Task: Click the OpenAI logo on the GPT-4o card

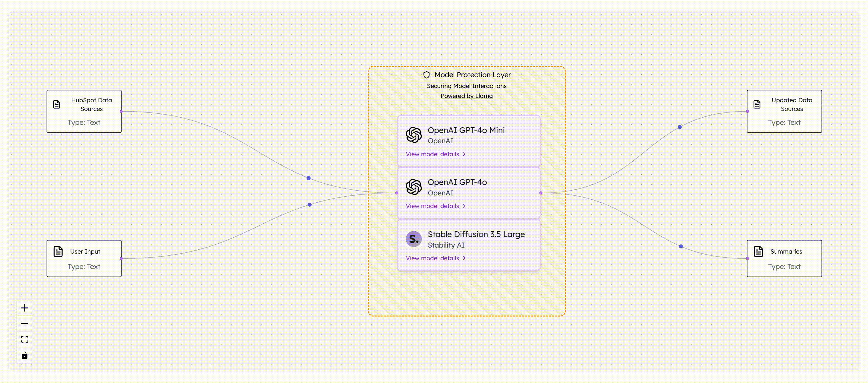Action: (x=414, y=187)
